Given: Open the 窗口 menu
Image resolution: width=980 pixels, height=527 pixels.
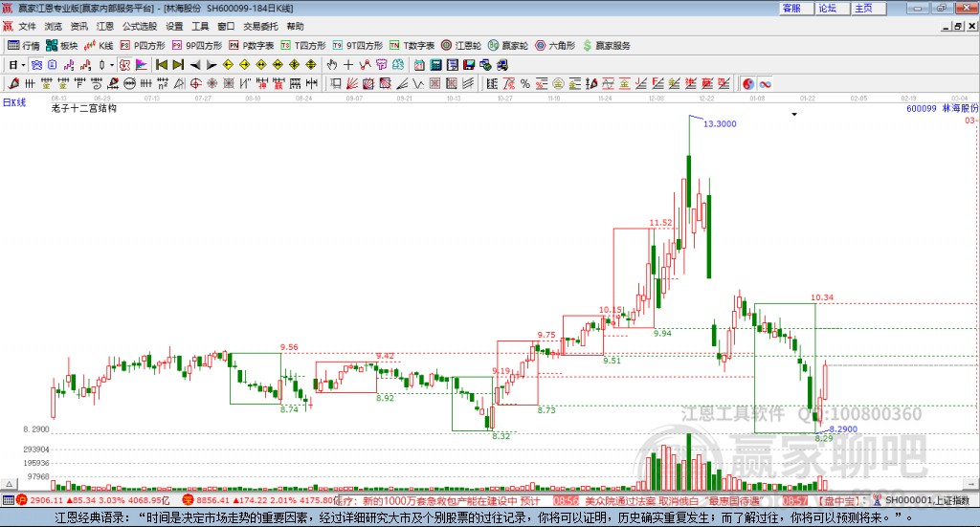Looking at the screenshot, I should [226, 26].
